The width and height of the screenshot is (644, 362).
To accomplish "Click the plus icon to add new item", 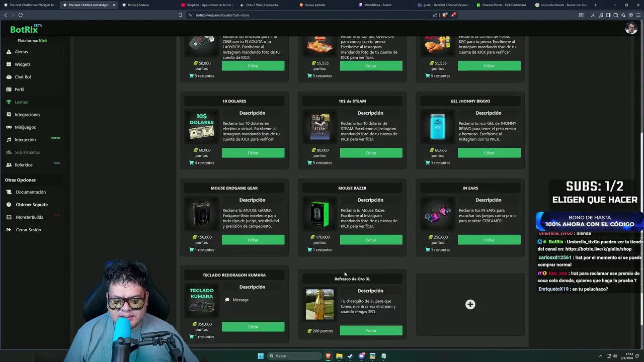I will click(470, 304).
